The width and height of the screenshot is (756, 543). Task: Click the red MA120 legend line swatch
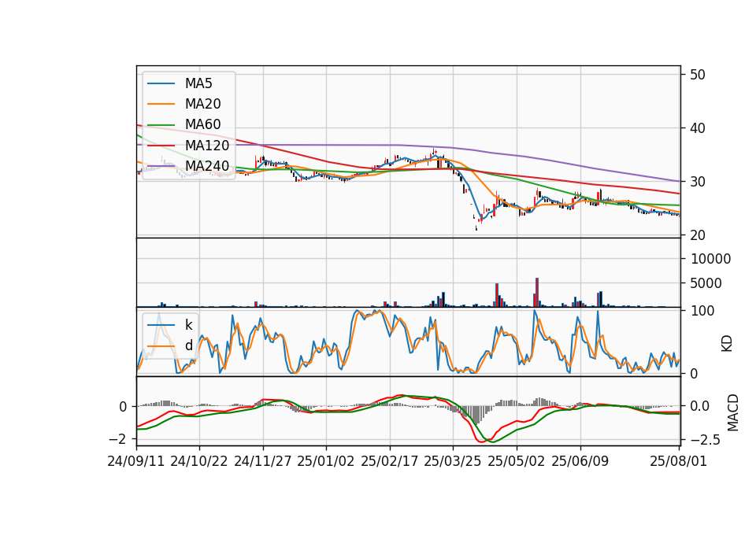pyautogui.click(x=161, y=146)
